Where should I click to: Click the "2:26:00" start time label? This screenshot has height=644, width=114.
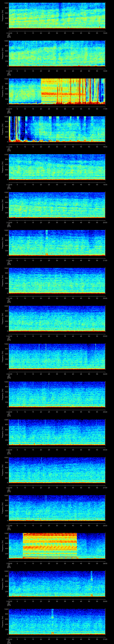coord(9,487)
